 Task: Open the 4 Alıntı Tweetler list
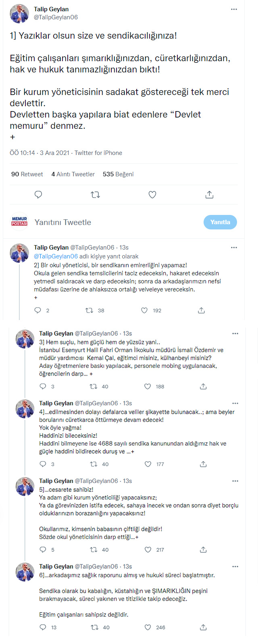(x=73, y=174)
